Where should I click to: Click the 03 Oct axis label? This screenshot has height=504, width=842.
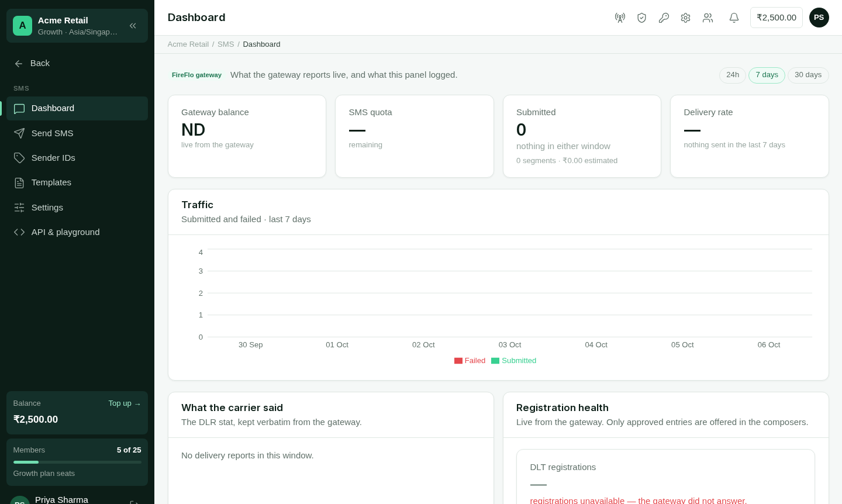(x=510, y=345)
